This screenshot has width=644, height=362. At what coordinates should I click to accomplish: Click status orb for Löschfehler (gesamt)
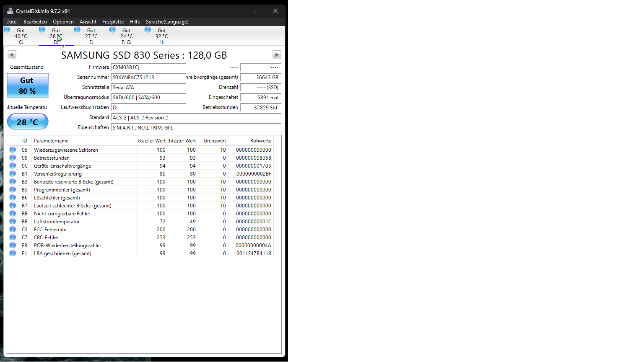click(x=13, y=197)
